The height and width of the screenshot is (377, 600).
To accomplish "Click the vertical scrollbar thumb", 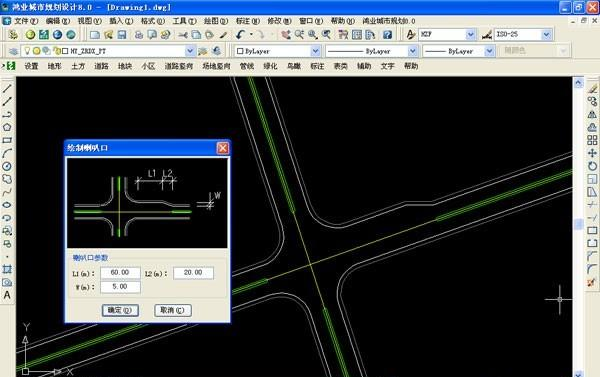I will pyautogui.click(x=578, y=224).
